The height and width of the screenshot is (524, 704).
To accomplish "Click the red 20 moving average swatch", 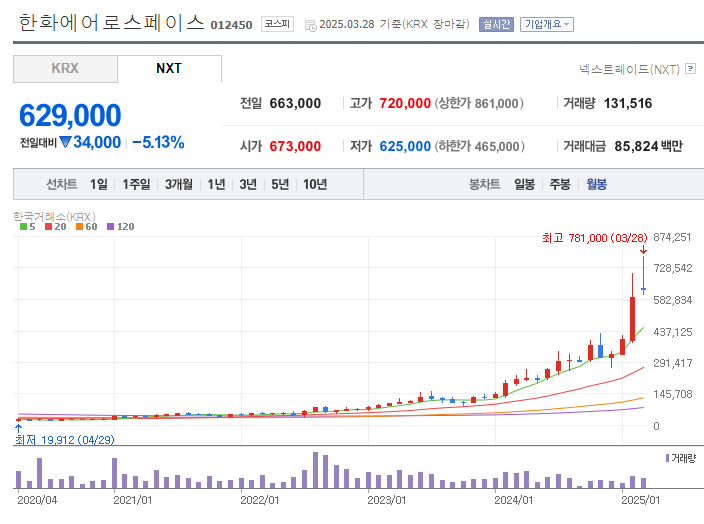I will (x=48, y=227).
